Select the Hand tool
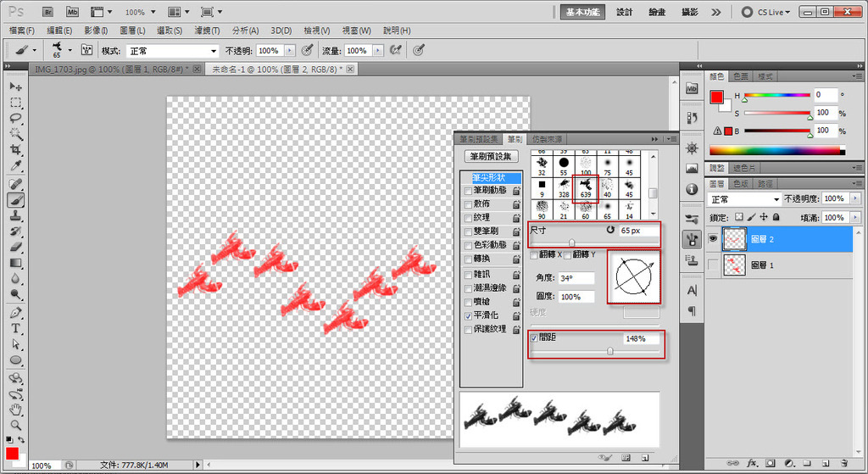This screenshot has width=868, height=474. (x=15, y=410)
